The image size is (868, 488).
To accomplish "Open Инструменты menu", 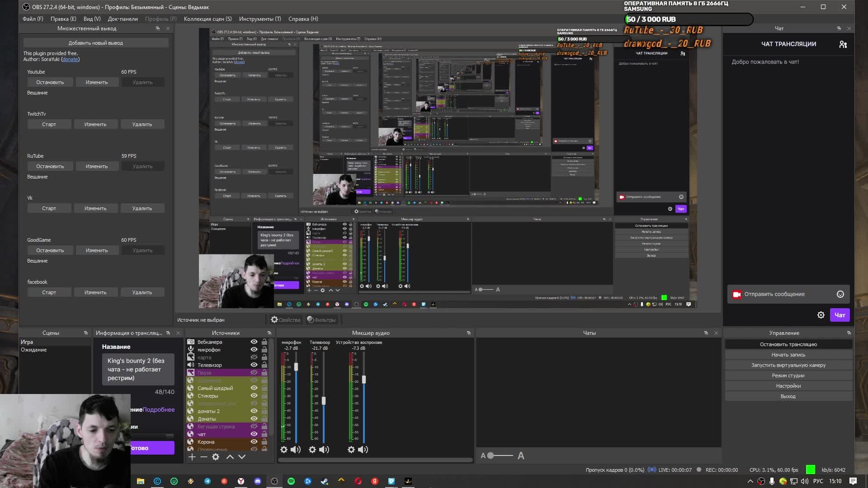I will pos(260,19).
